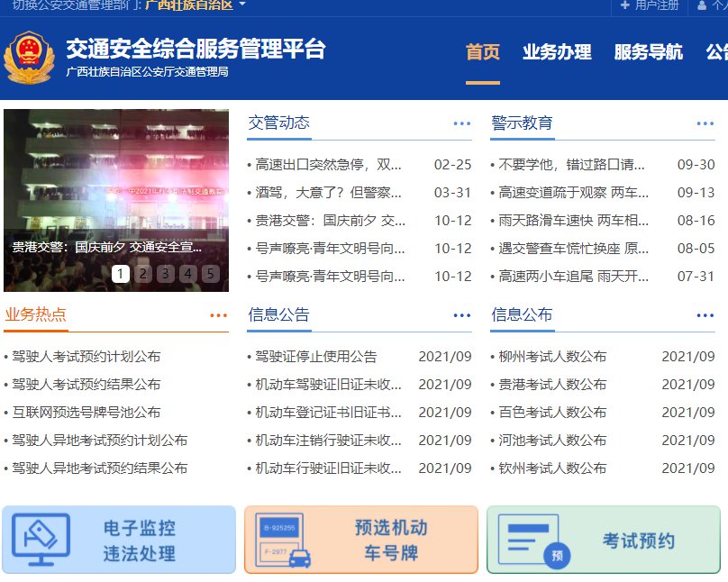Click the 用户注册 link
The width and height of the screenshot is (728, 582).
657,5
